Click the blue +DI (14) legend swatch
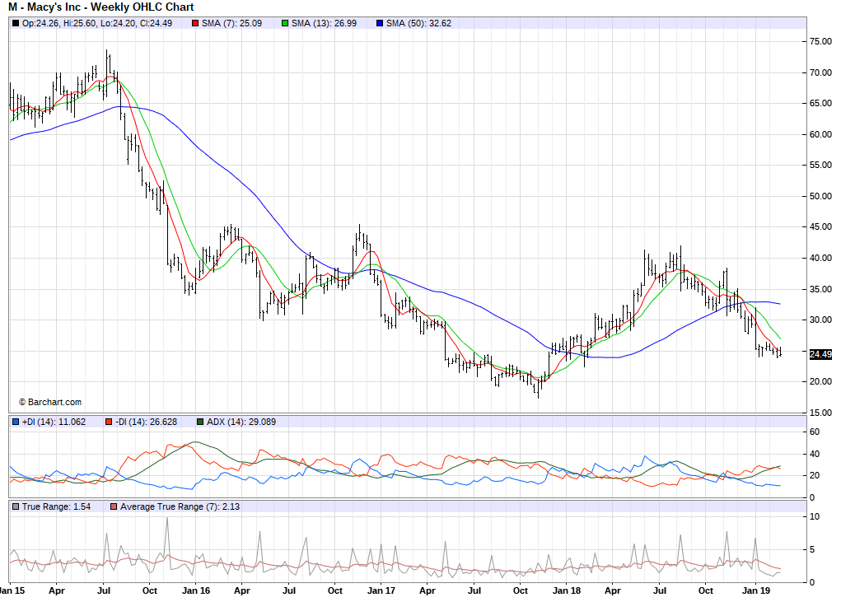This screenshot has height=616, width=841. [16, 422]
